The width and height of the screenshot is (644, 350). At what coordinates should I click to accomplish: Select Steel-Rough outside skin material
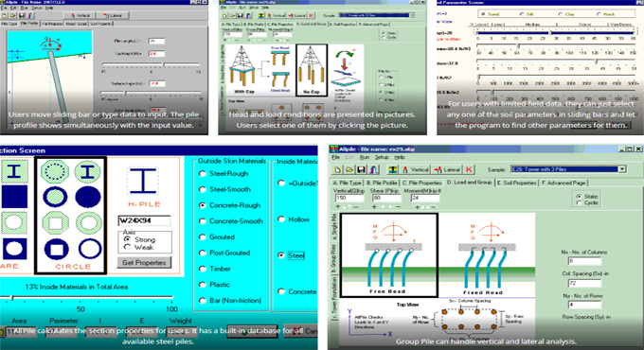click(x=224, y=173)
